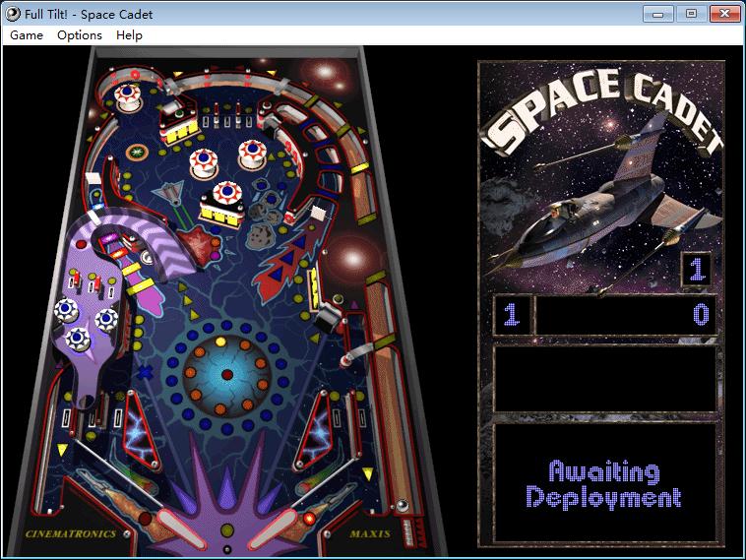Click the player number box left of score
The height and width of the screenshot is (560, 746).
coord(512,315)
